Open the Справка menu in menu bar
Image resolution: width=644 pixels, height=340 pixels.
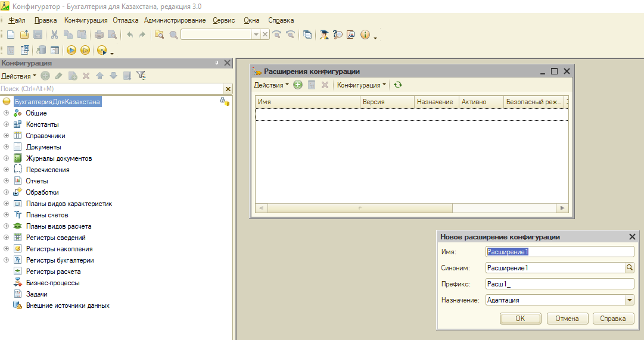(281, 20)
